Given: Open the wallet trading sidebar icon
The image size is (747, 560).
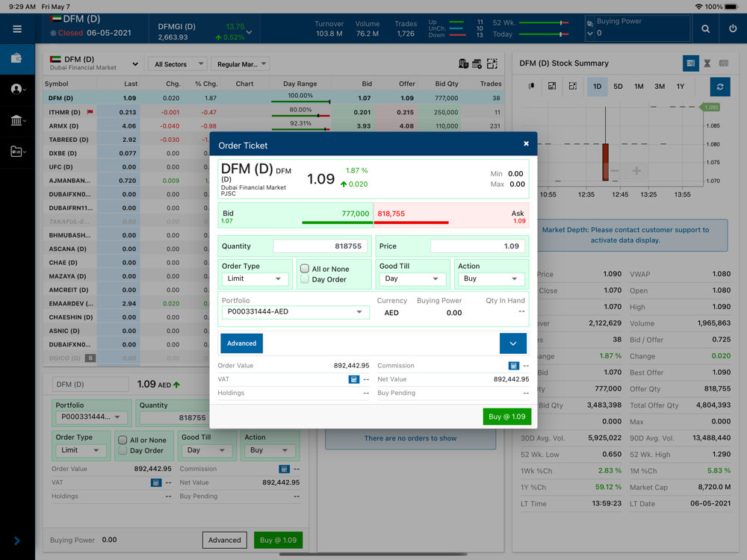Looking at the screenshot, I should tap(16, 58).
